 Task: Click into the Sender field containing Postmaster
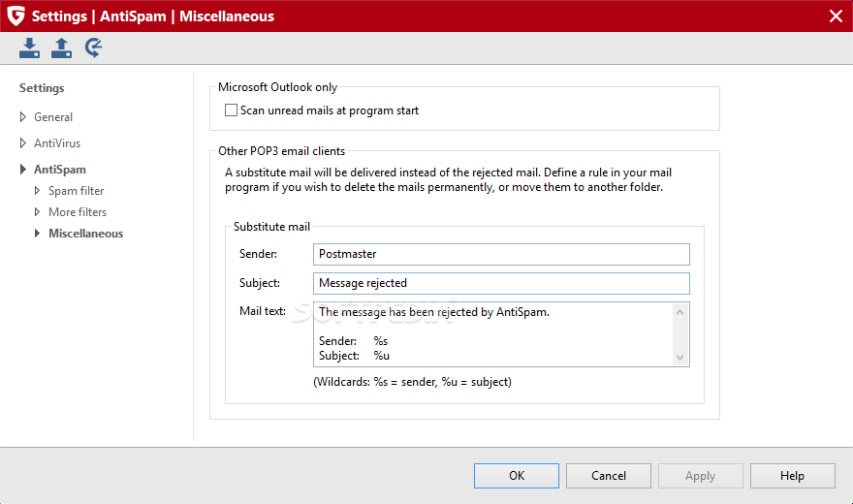[x=501, y=255]
